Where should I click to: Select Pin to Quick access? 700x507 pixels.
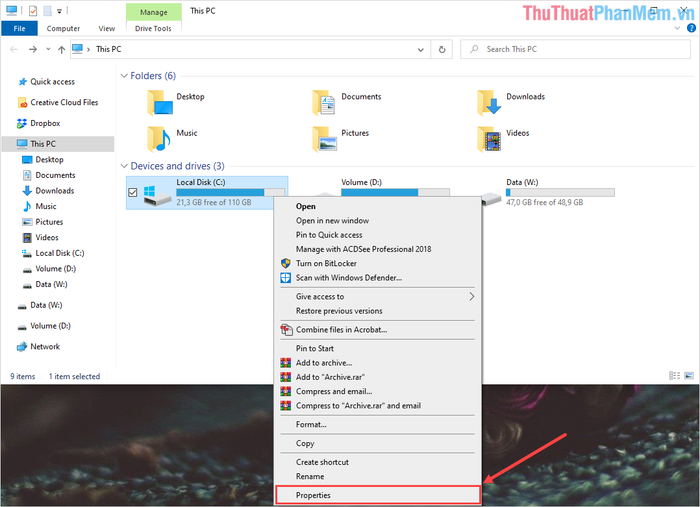point(378,235)
